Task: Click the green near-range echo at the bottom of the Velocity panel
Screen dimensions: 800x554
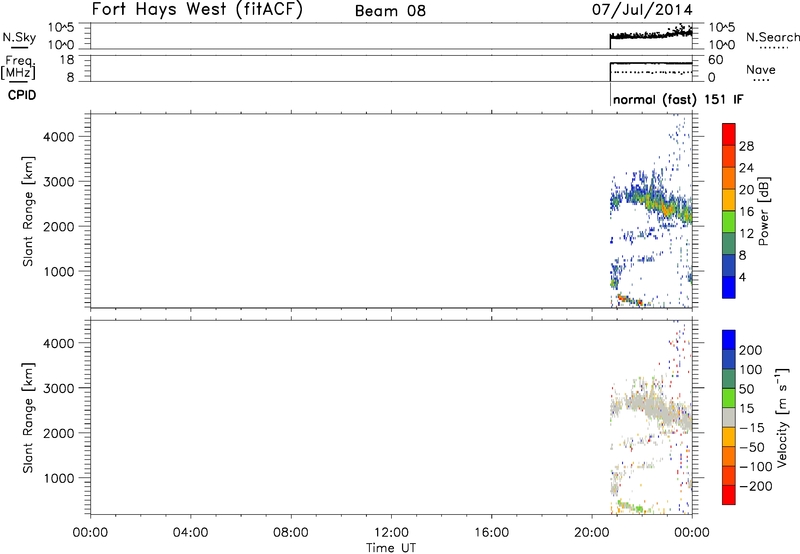Action: tap(631, 507)
